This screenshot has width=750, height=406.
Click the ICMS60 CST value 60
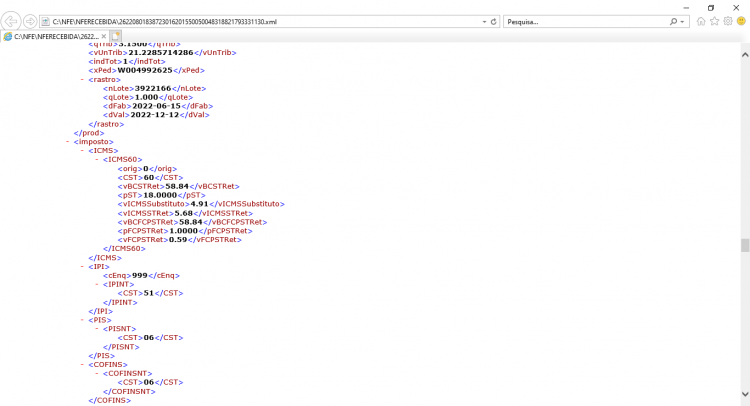(149, 177)
